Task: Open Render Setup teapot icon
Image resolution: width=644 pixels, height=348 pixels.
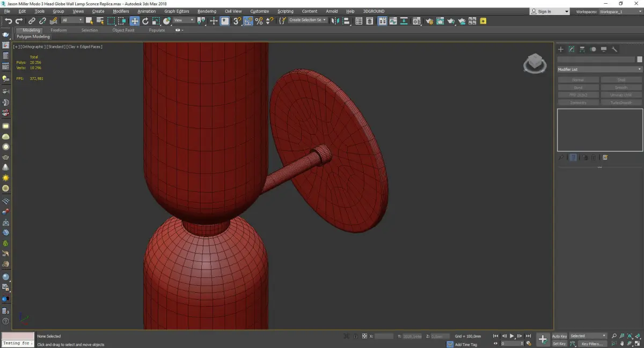Action: point(429,21)
